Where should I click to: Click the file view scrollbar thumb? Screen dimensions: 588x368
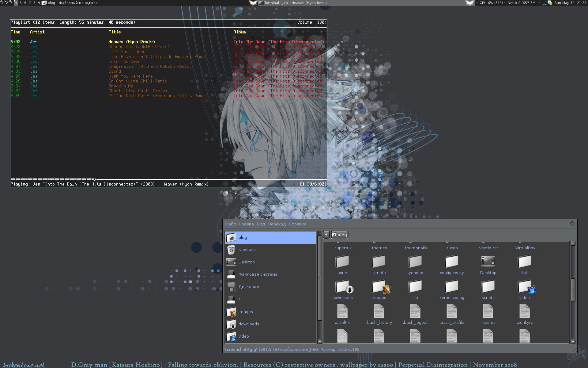573,289
